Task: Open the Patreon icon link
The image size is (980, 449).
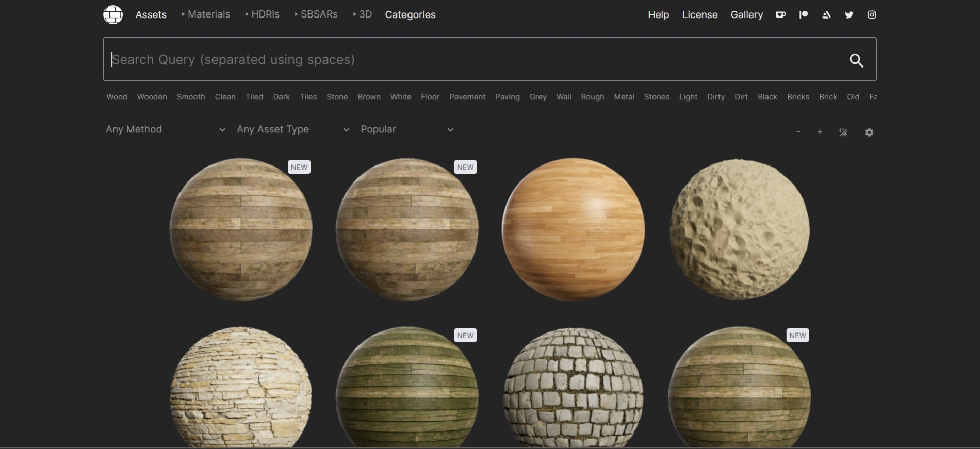Action: tap(803, 14)
